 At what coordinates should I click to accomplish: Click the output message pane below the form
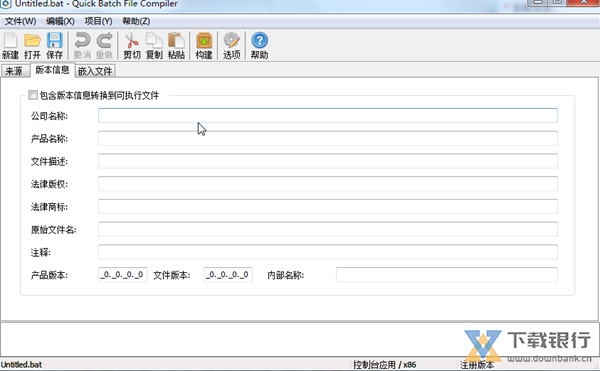[x=300, y=340]
